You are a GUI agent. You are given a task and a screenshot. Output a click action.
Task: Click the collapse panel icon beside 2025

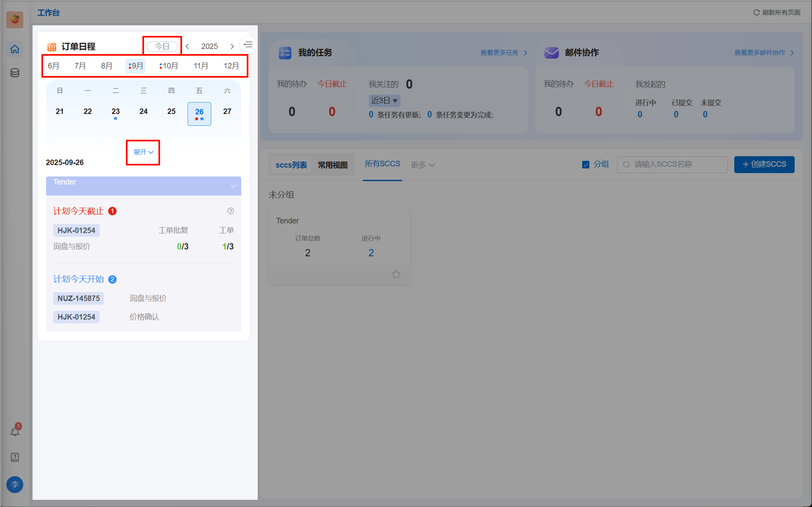tap(248, 45)
